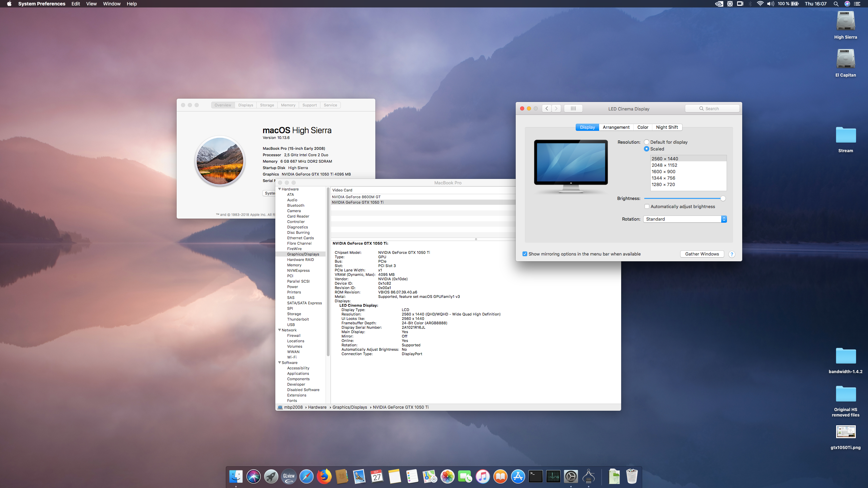The height and width of the screenshot is (488, 868).
Task: Open gtx1050Ti.png thumbnail on the desktop
Action: point(846,432)
